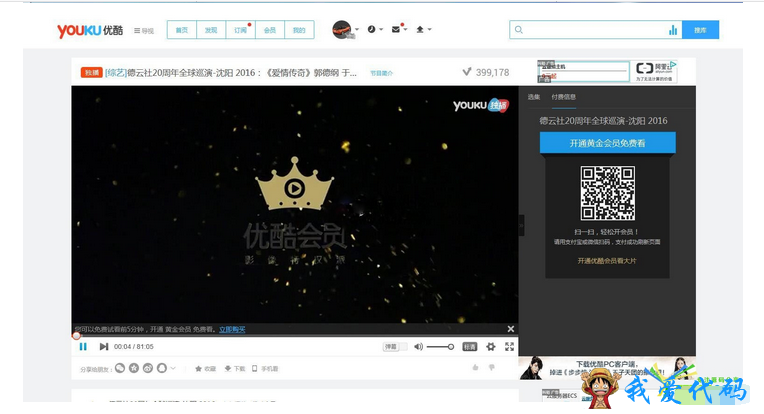The width and height of the screenshot is (764, 414).
Task: Click the ranking bar-chart icon in search
Action: (x=673, y=30)
